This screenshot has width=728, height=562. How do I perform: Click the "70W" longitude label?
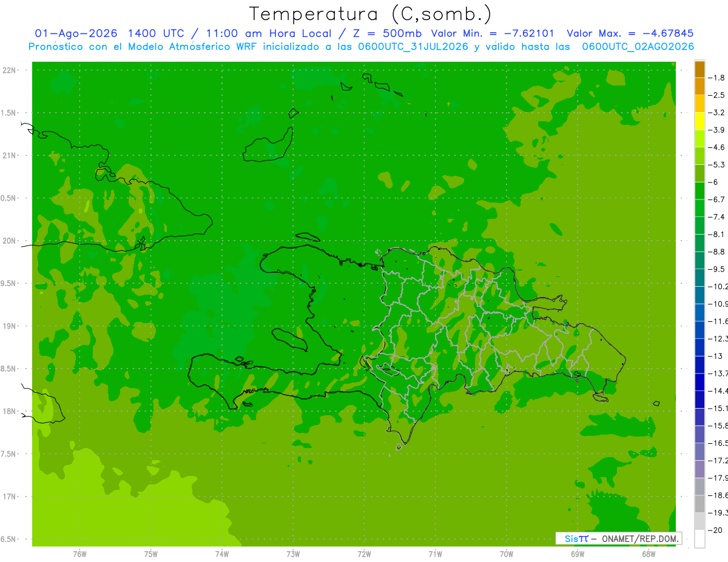[x=507, y=554]
